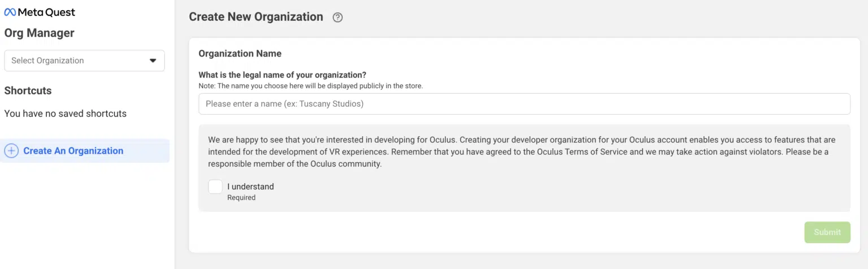The width and height of the screenshot is (868, 269).
Task: Click the 'You have no saved shortcuts' message
Action: (x=66, y=114)
